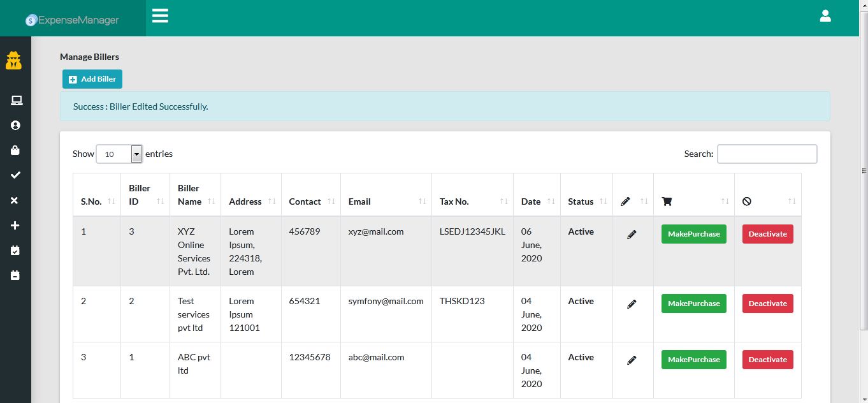Focus the Search input field
This screenshot has width=868, height=403.
(x=767, y=154)
